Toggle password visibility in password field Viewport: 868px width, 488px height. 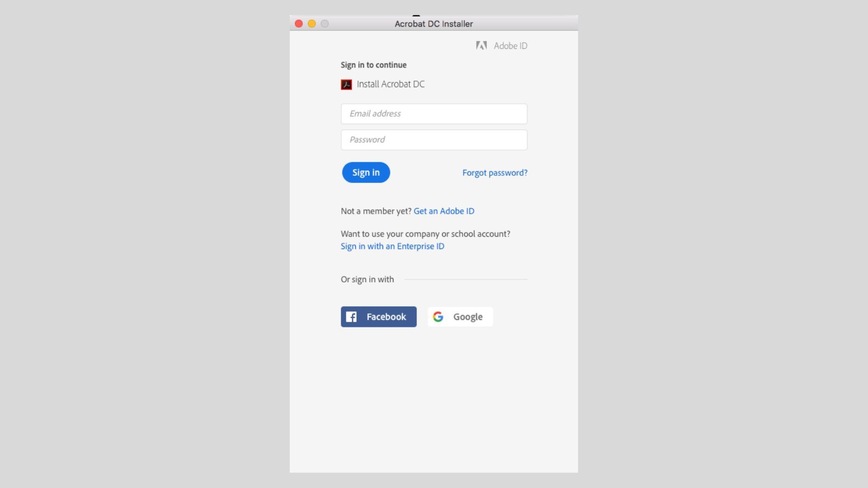[x=516, y=140]
